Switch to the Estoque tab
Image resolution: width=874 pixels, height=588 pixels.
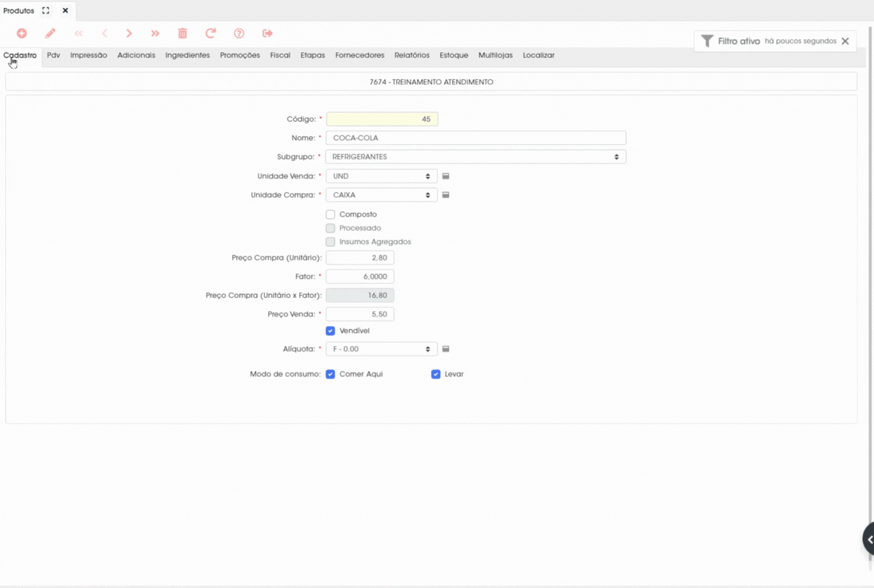[454, 55]
